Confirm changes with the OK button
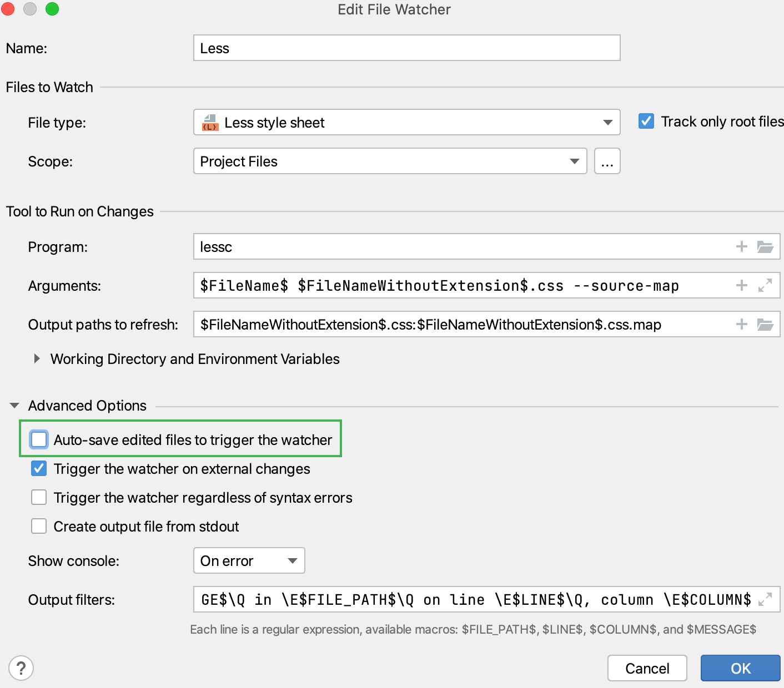Screen dimensions: 784x688 741,668
